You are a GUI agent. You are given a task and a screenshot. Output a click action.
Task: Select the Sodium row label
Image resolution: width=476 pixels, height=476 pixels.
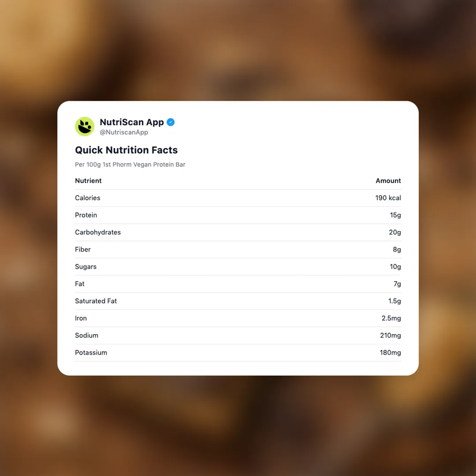pos(86,335)
